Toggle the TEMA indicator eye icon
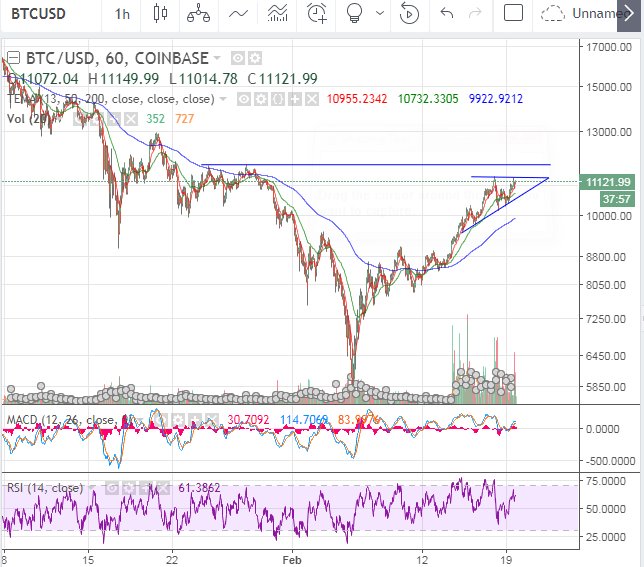Image resolution: width=644 pixels, height=567 pixels. coord(244,99)
